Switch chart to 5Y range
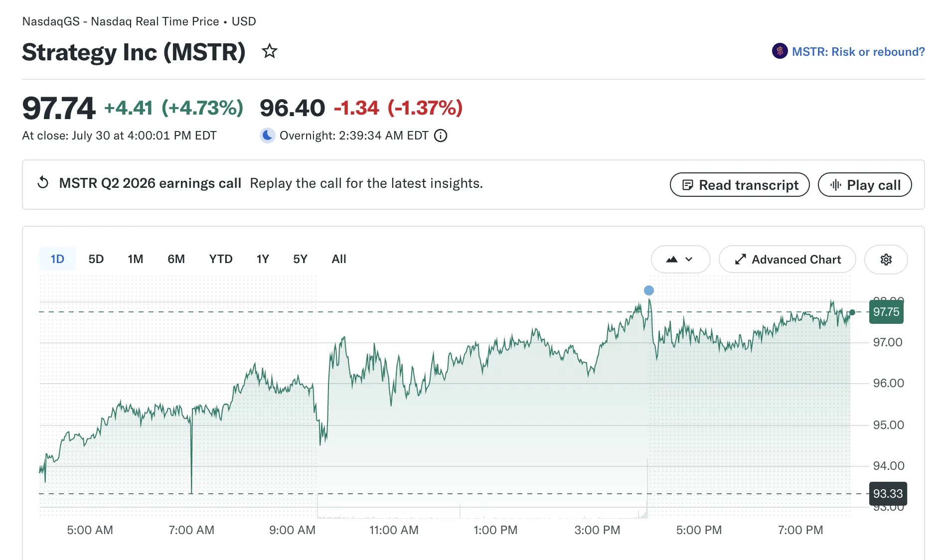Screen dimensions: 940x560 [300, 259]
